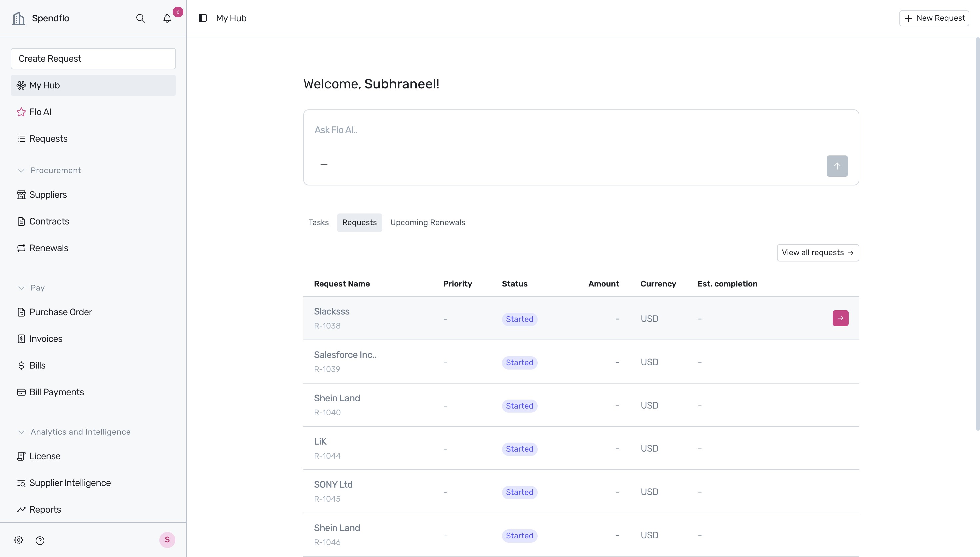
Task: Click New Request button
Action: click(934, 18)
